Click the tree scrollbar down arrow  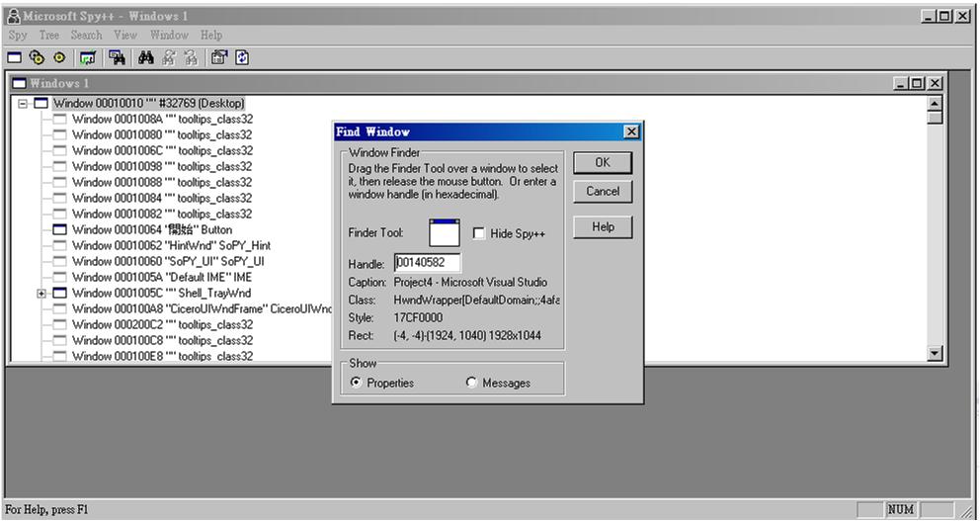tap(936, 354)
